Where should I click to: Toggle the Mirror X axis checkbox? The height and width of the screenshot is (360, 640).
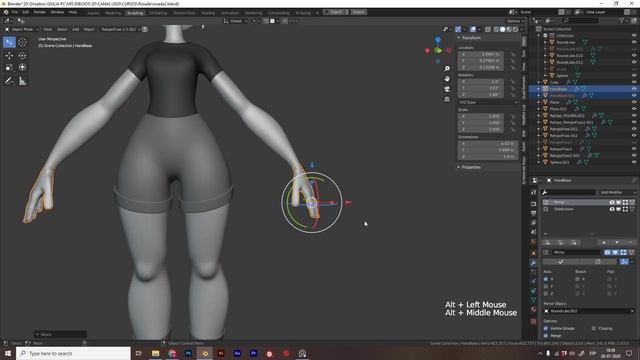click(x=546, y=279)
